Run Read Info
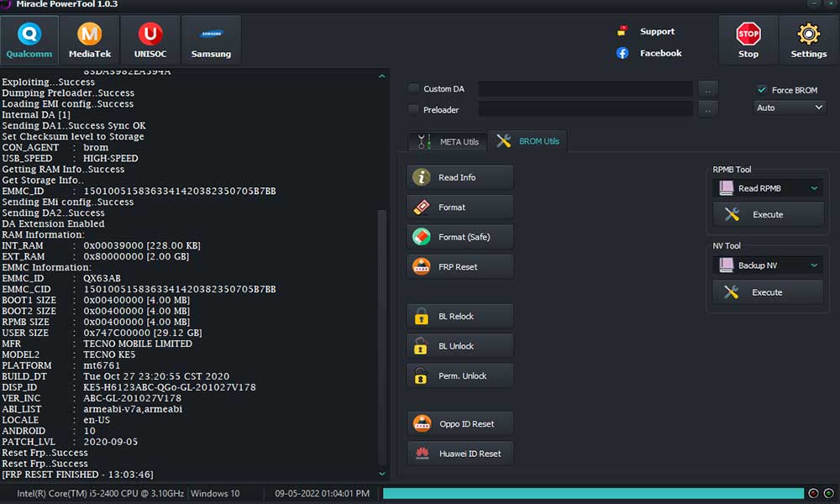The height and width of the screenshot is (504, 840). [460, 177]
